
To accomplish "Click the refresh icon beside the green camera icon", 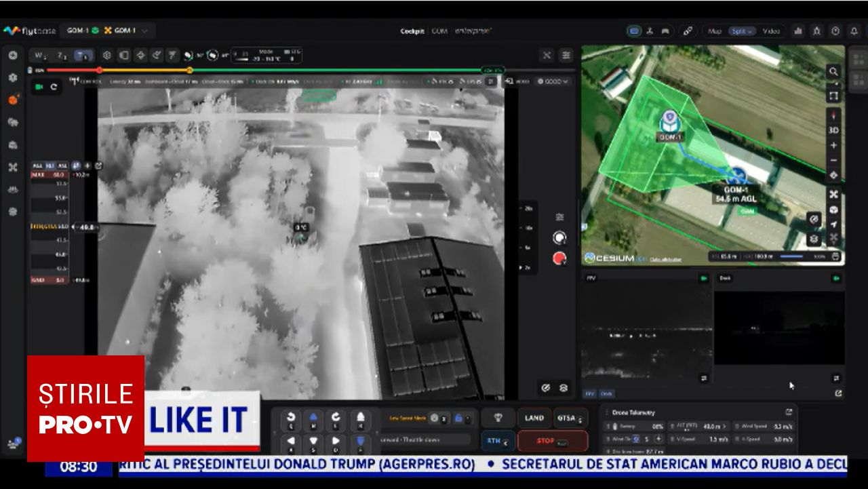I will [54, 87].
